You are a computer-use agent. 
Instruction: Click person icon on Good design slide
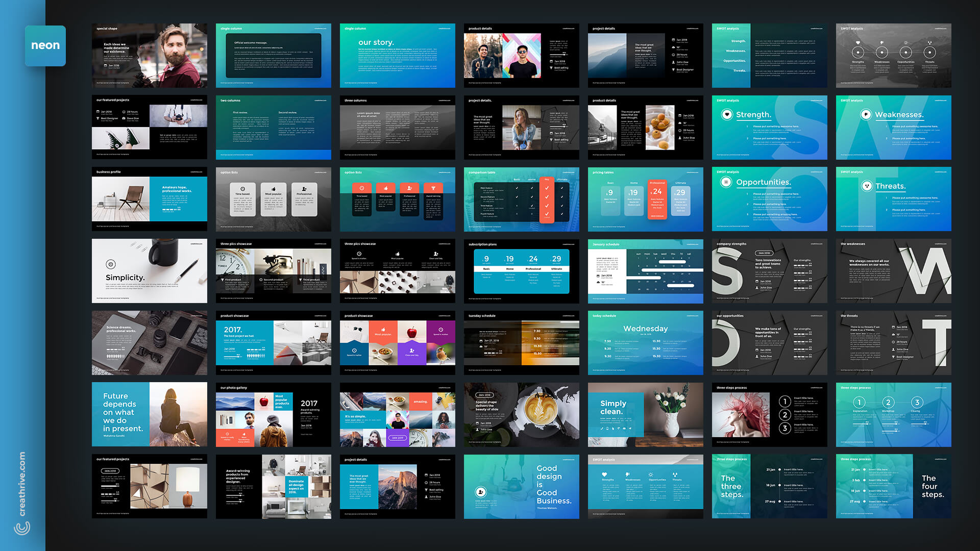[480, 492]
